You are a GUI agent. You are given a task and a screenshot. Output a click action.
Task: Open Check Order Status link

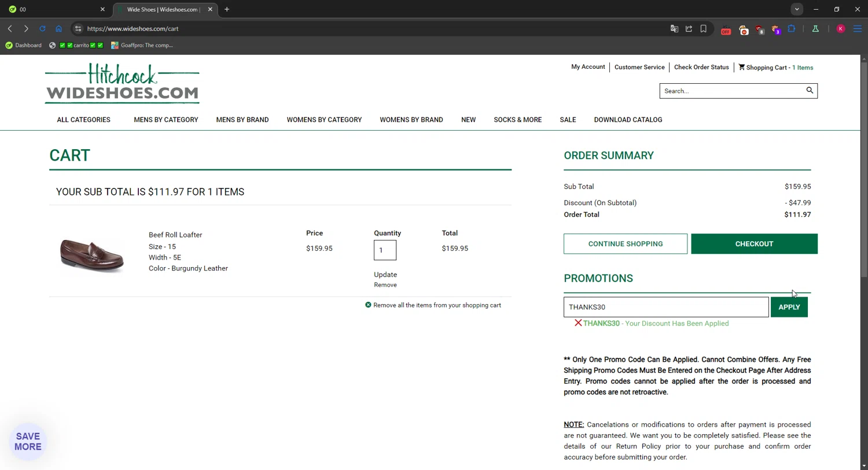pos(701,67)
